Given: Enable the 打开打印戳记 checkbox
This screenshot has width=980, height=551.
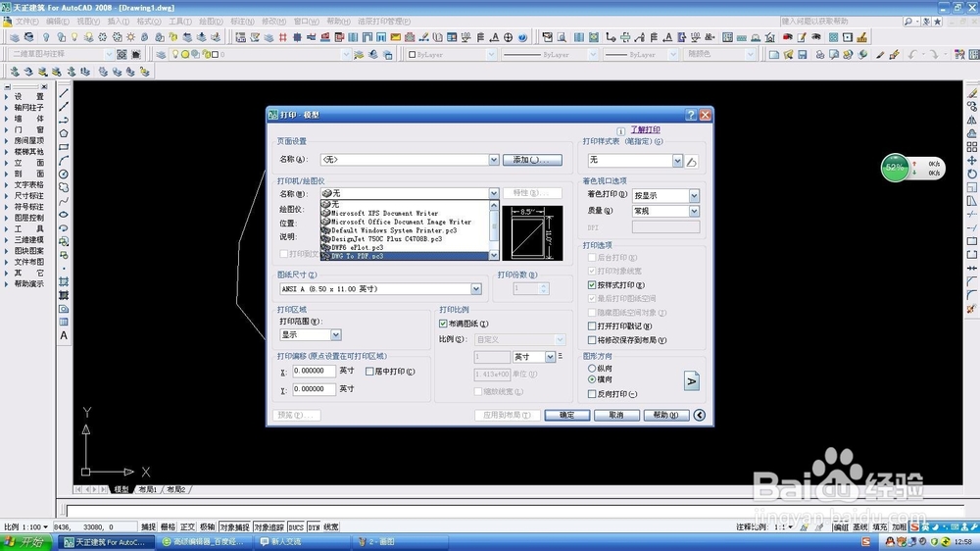Looking at the screenshot, I should [x=592, y=326].
